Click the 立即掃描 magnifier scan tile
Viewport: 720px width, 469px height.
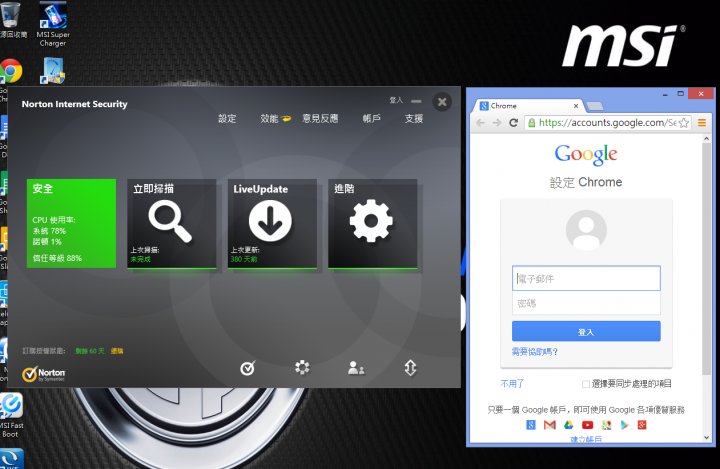coord(171,223)
